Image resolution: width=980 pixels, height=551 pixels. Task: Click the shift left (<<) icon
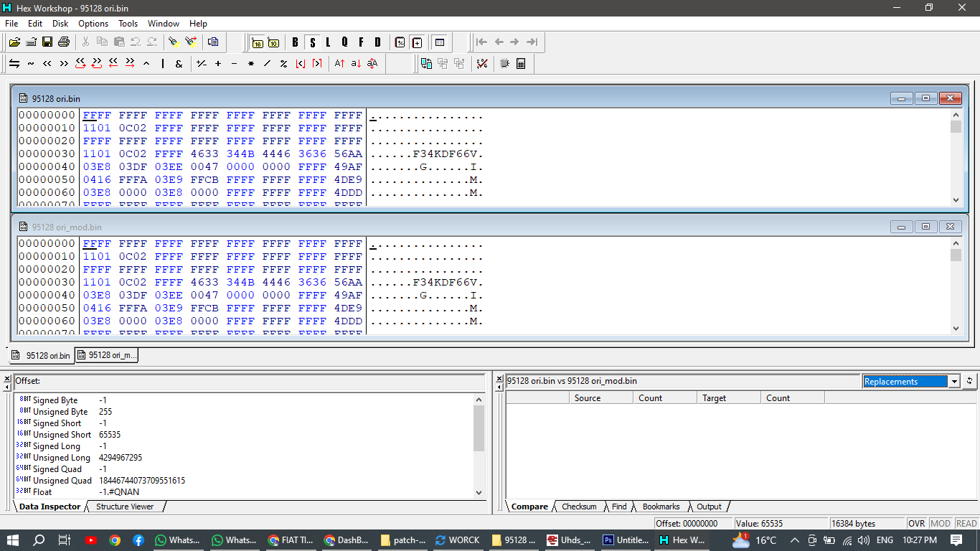47,64
